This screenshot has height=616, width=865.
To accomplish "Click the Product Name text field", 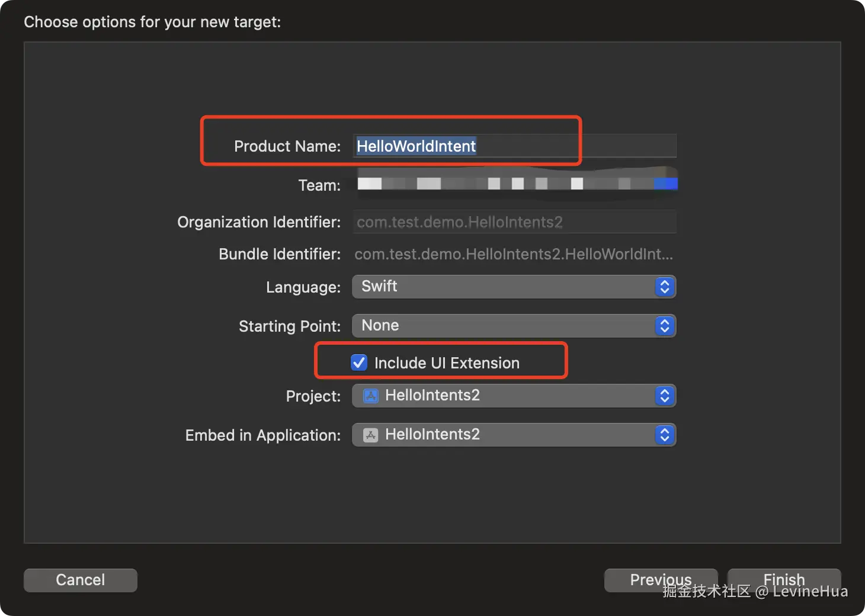I will click(514, 146).
